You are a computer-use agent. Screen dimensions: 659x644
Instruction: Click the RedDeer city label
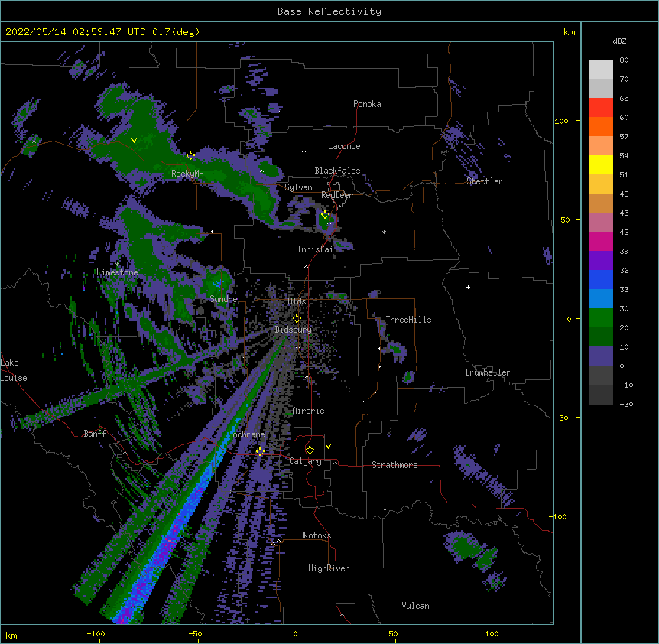tap(336, 195)
